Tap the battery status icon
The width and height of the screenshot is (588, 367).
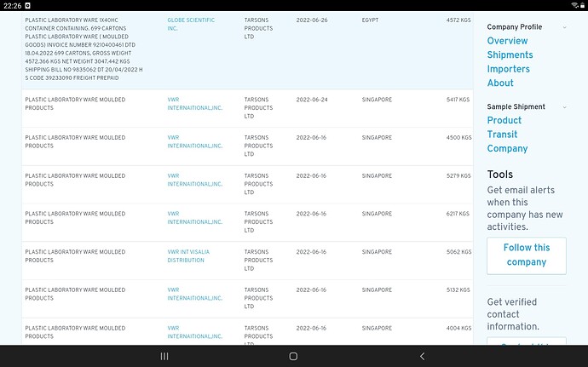coord(582,5)
